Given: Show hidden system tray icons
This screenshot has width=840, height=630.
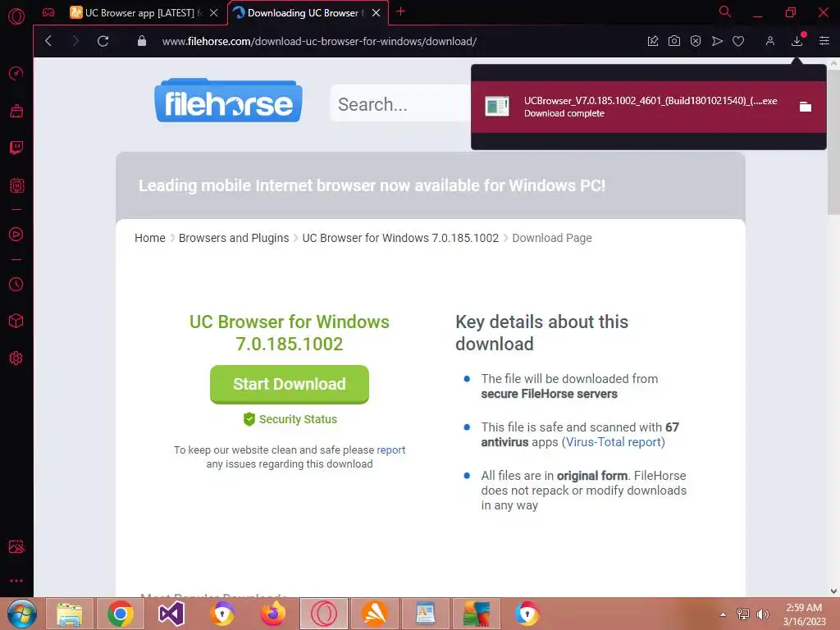Looking at the screenshot, I should click(x=724, y=614).
